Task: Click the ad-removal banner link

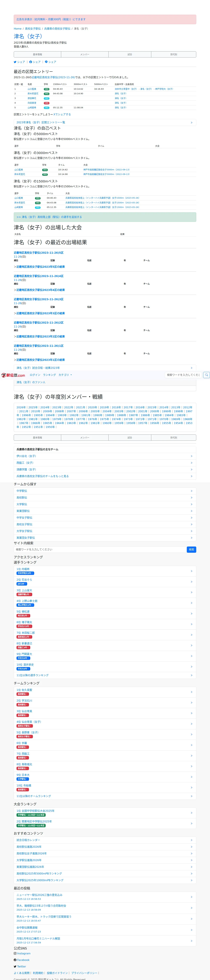Action: pos(51,19)
